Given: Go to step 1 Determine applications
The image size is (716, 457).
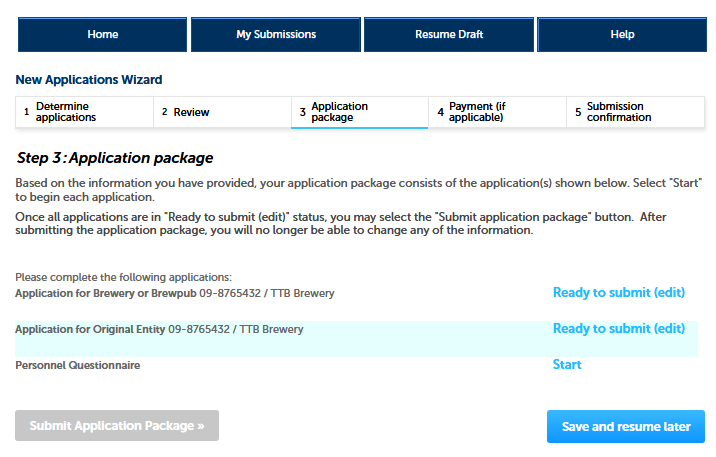Looking at the screenshot, I should coord(85,112).
